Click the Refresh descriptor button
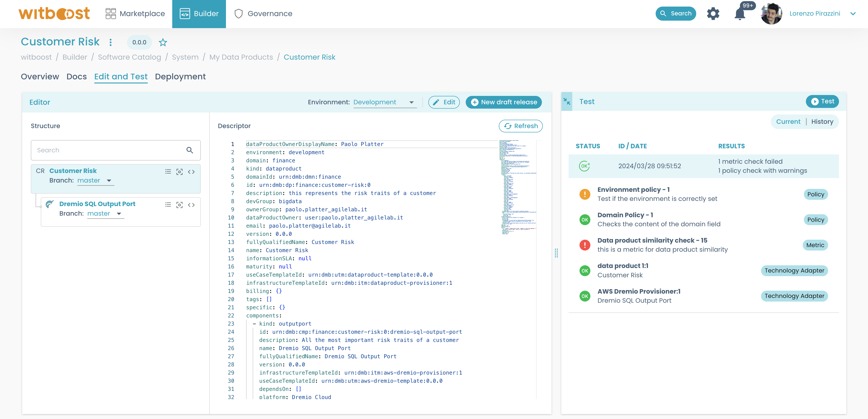Screen dimensions: 868x419 click(520, 126)
